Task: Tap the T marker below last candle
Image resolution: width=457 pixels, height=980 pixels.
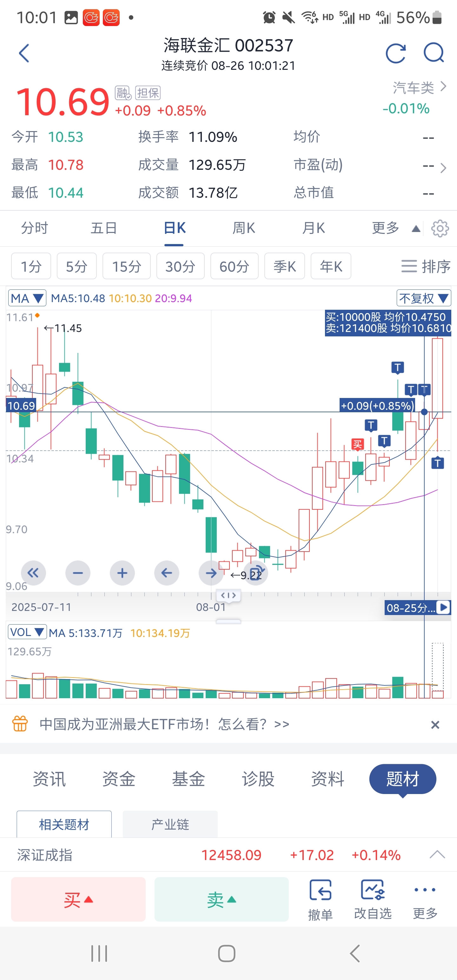Action: click(438, 463)
